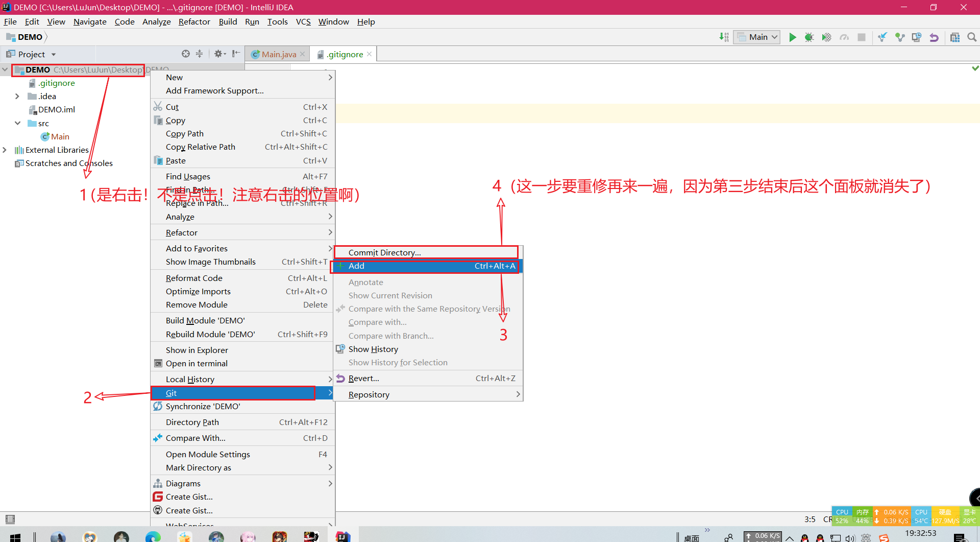Click the purple Revert arrow in toolbar

pyautogui.click(x=934, y=37)
